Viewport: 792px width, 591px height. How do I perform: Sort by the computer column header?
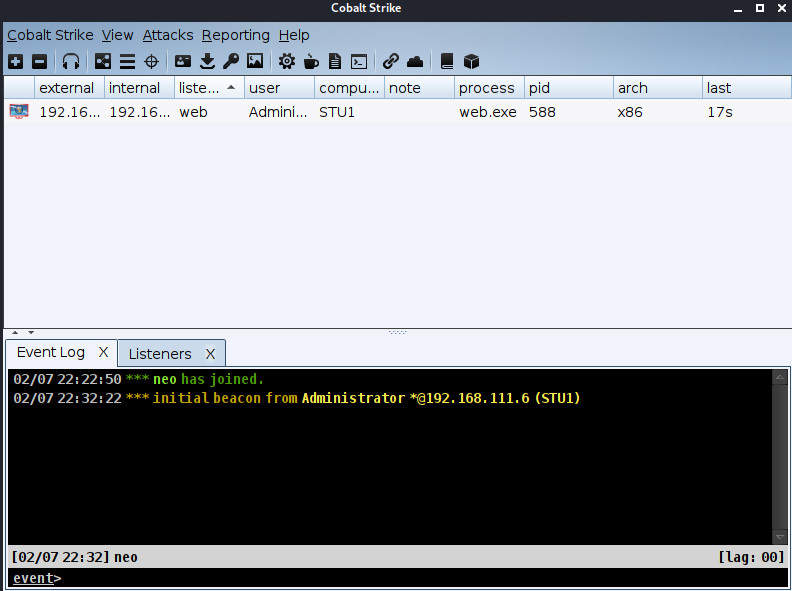coord(350,88)
